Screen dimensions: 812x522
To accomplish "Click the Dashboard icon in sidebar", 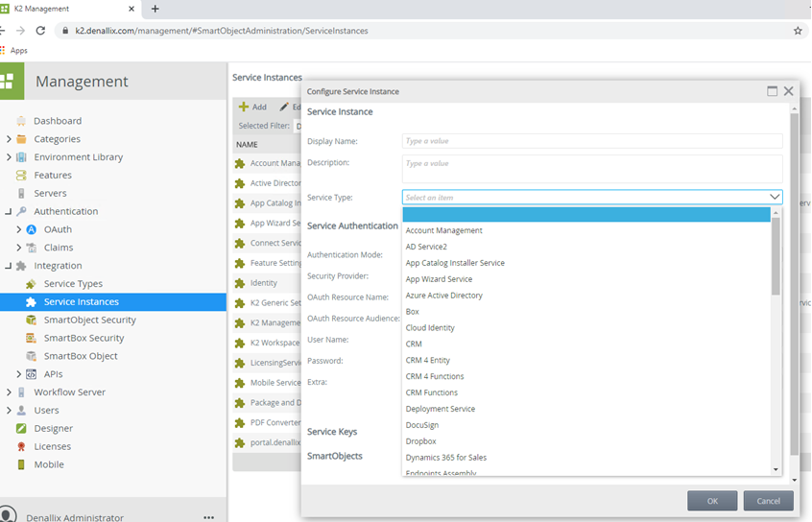I will pos(21,121).
